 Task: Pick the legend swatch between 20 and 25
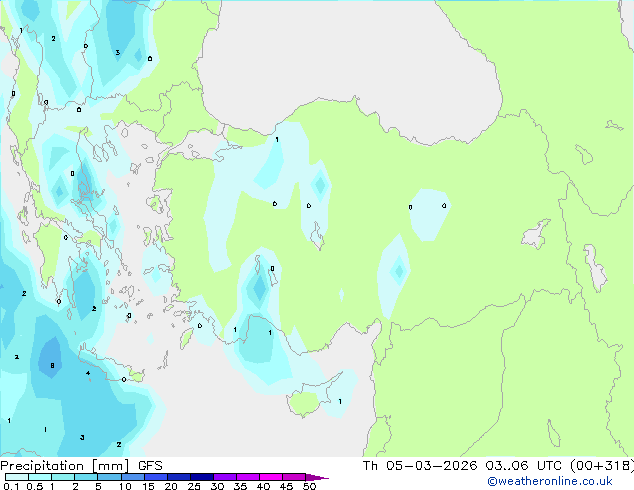click(178, 477)
